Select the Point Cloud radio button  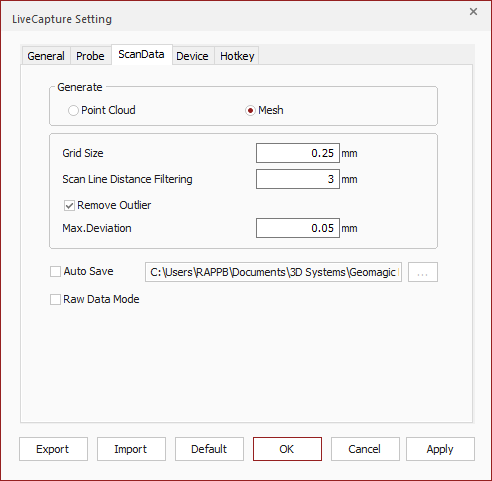tap(73, 110)
